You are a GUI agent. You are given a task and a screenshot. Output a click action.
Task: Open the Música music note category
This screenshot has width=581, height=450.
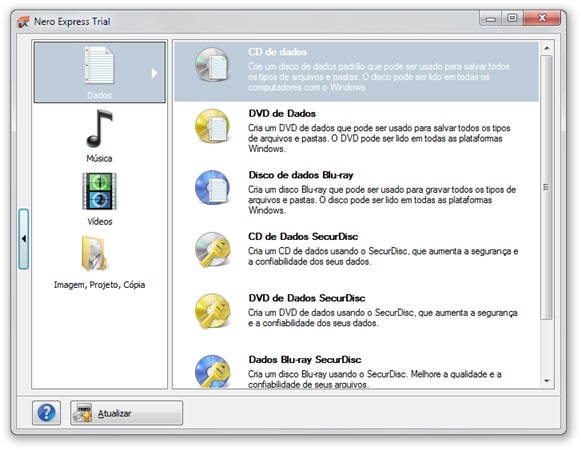click(99, 128)
